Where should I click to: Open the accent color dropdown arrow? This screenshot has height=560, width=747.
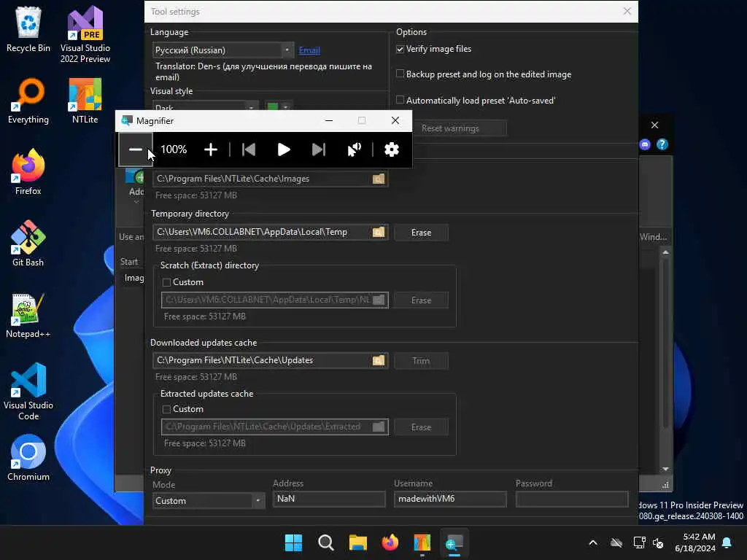(x=286, y=106)
